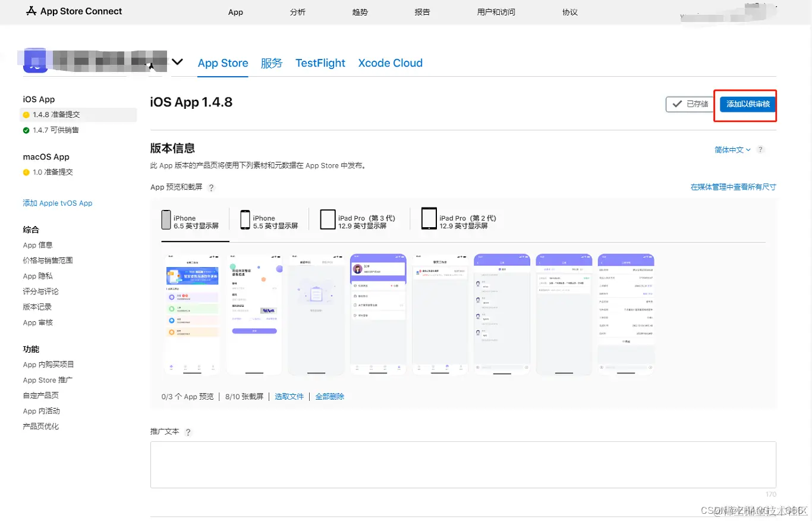This screenshot has width=812, height=521.
Task: Open App in the top navigation
Action: click(235, 12)
